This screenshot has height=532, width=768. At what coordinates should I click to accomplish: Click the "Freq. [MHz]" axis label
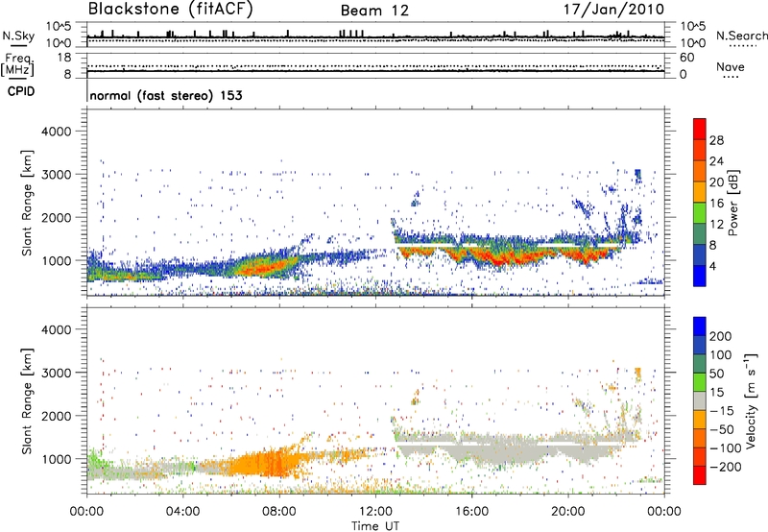18,64
